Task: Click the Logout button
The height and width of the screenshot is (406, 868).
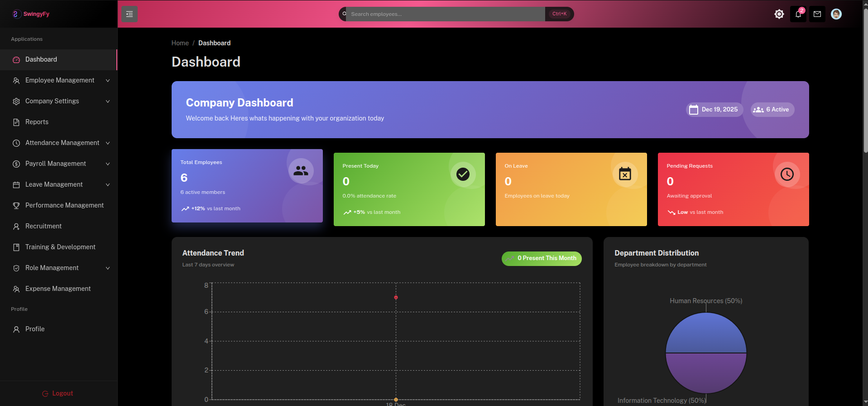Action: coord(58,393)
